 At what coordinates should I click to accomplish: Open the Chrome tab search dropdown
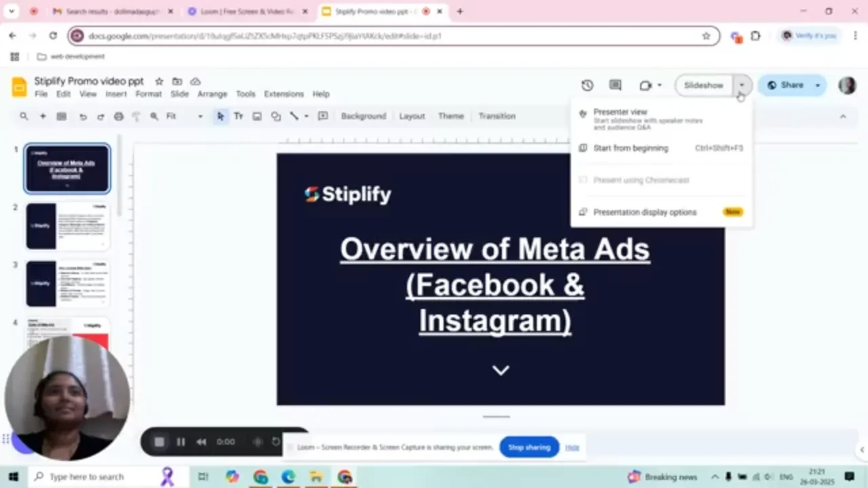12,12
